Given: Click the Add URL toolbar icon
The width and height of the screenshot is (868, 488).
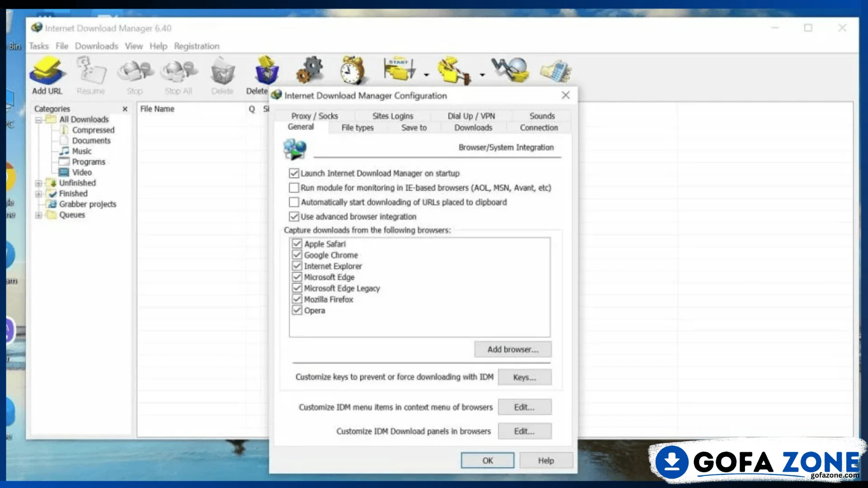Looking at the screenshot, I should [47, 71].
